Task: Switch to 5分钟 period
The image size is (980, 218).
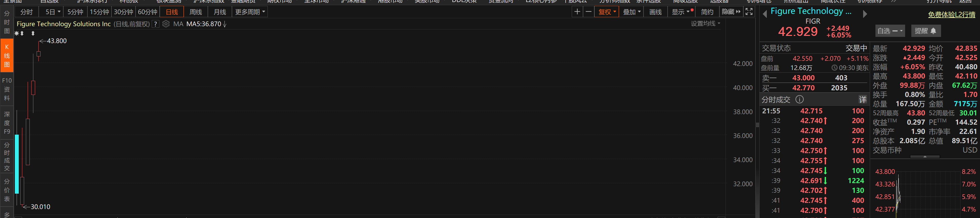Action: [75, 12]
